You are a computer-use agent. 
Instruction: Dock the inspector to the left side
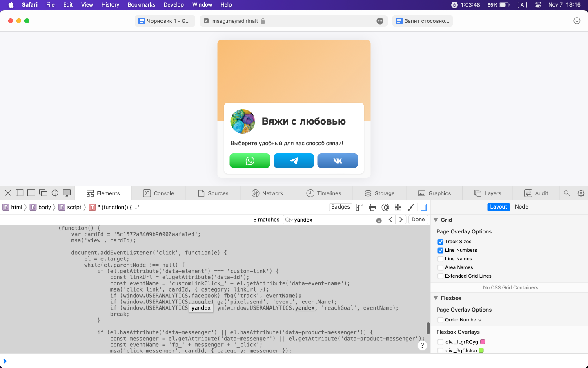[x=19, y=193]
